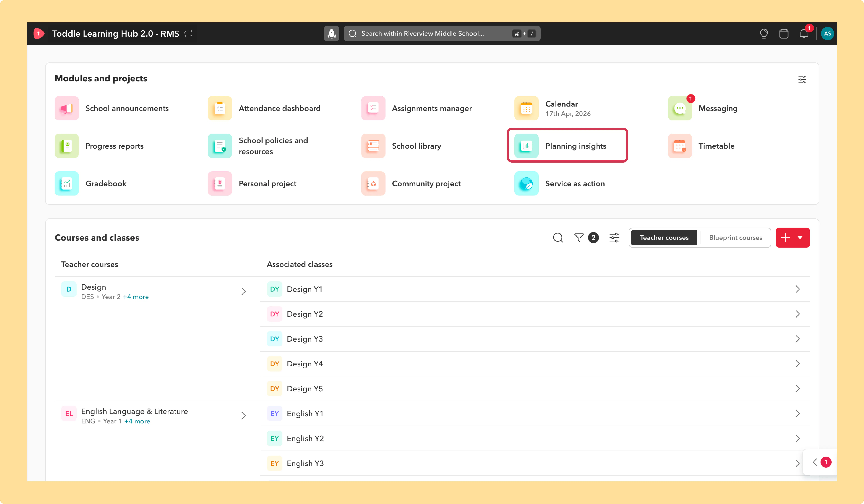
Task: Search courses with the magnifier icon
Action: coord(558,238)
